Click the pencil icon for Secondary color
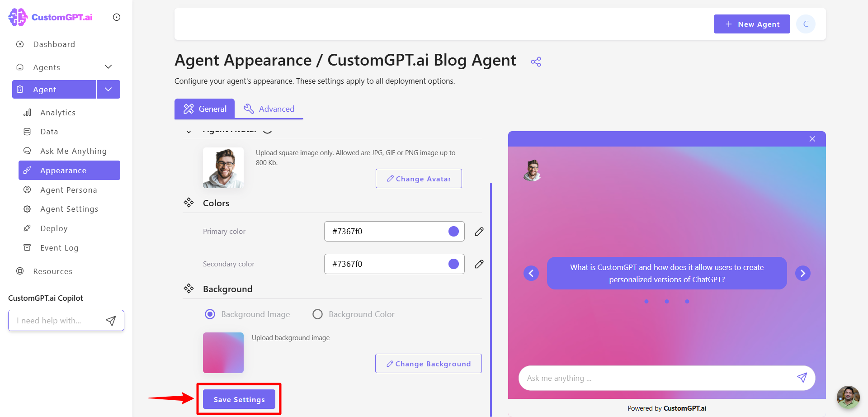The width and height of the screenshot is (868, 417). [x=479, y=264]
